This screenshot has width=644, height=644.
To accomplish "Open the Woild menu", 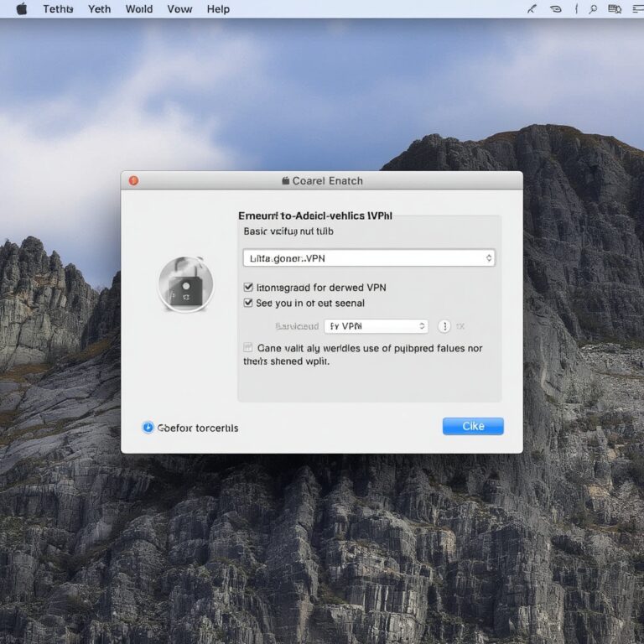I will [x=139, y=9].
